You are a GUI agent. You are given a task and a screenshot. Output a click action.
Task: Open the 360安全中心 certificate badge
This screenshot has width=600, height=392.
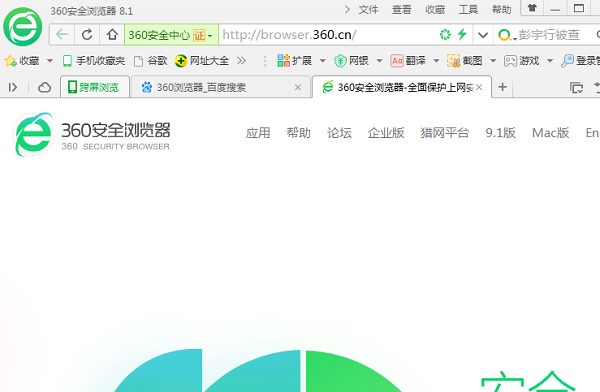click(171, 35)
